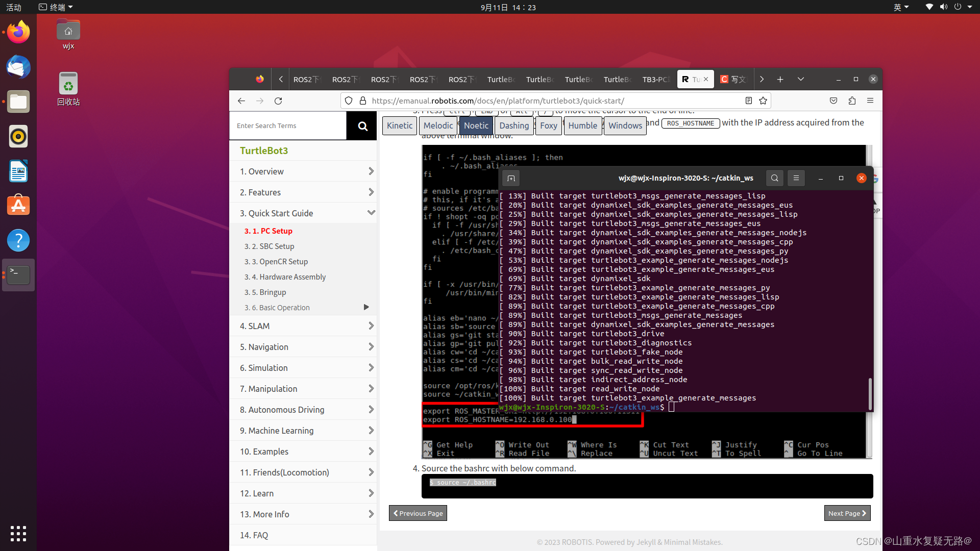Open the Files manager in the dock
This screenshot has width=980, height=551.
click(x=18, y=102)
